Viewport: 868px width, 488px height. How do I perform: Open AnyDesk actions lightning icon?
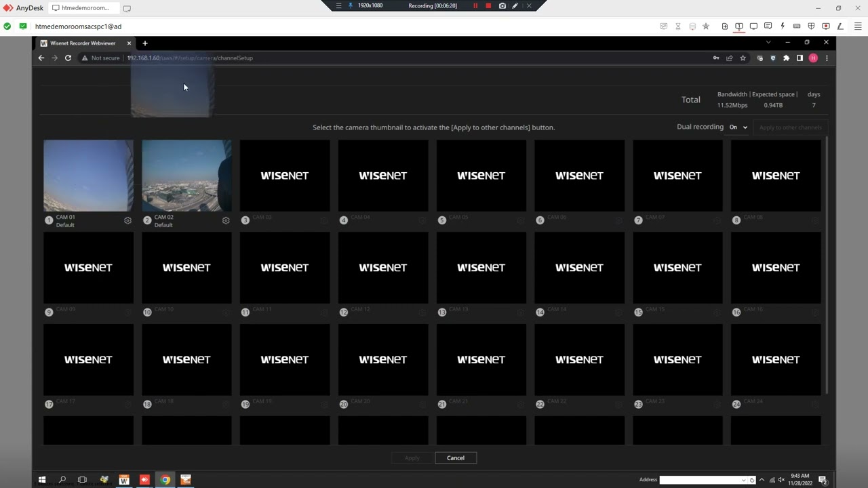782,26
